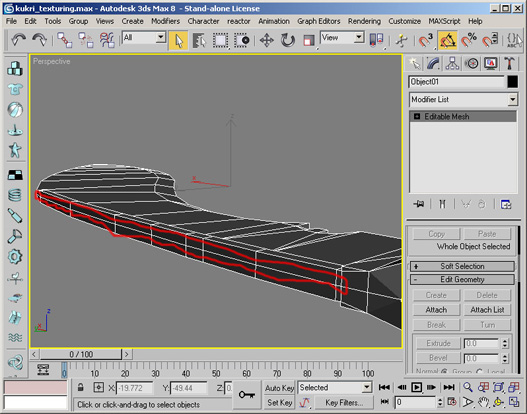Open Select by Name icon

click(199, 40)
